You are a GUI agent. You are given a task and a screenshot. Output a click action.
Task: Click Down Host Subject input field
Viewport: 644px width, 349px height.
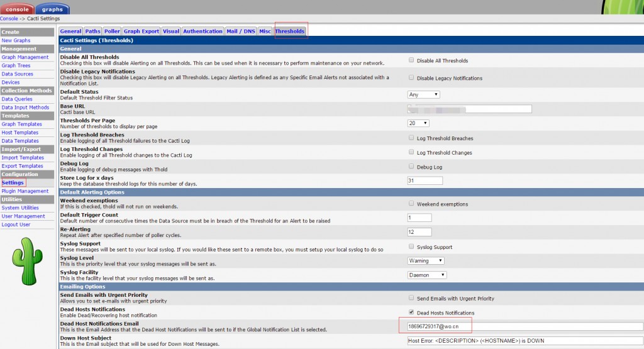[x=525, y=341]
